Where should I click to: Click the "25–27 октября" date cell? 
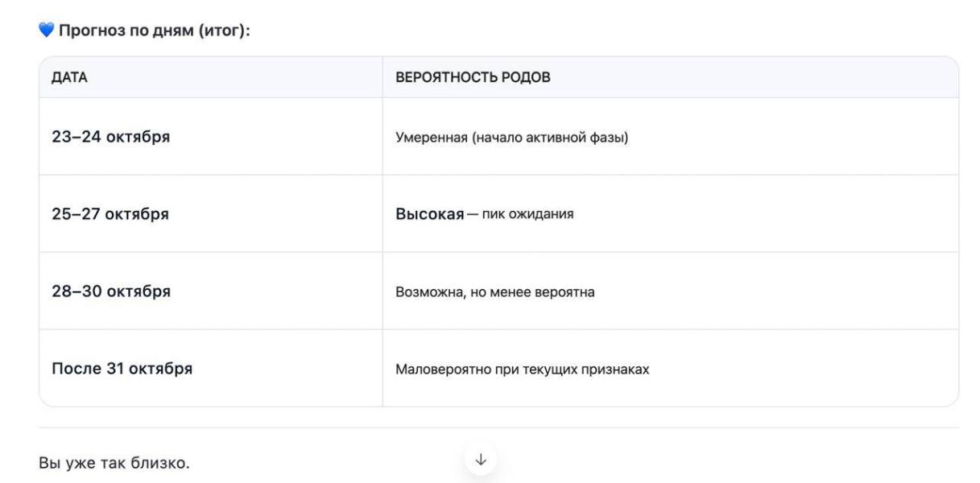point(110,213)
